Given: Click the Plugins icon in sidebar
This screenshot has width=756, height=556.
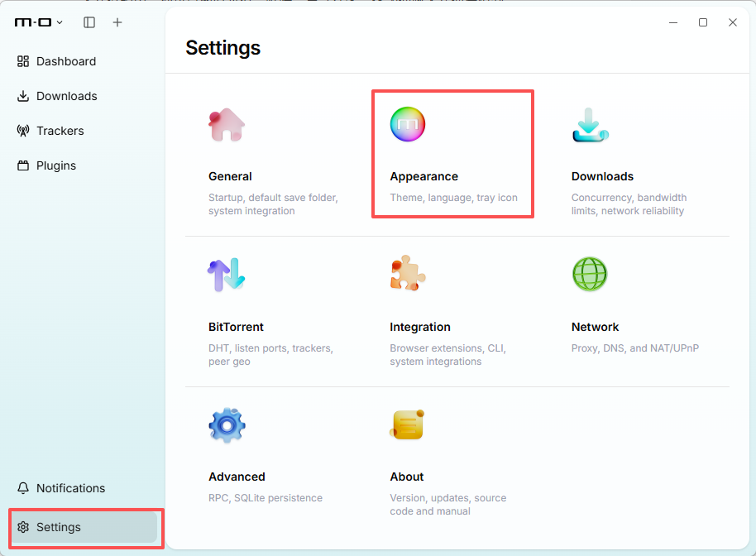Looking at the screenshot, I should [x=23, y=165].
